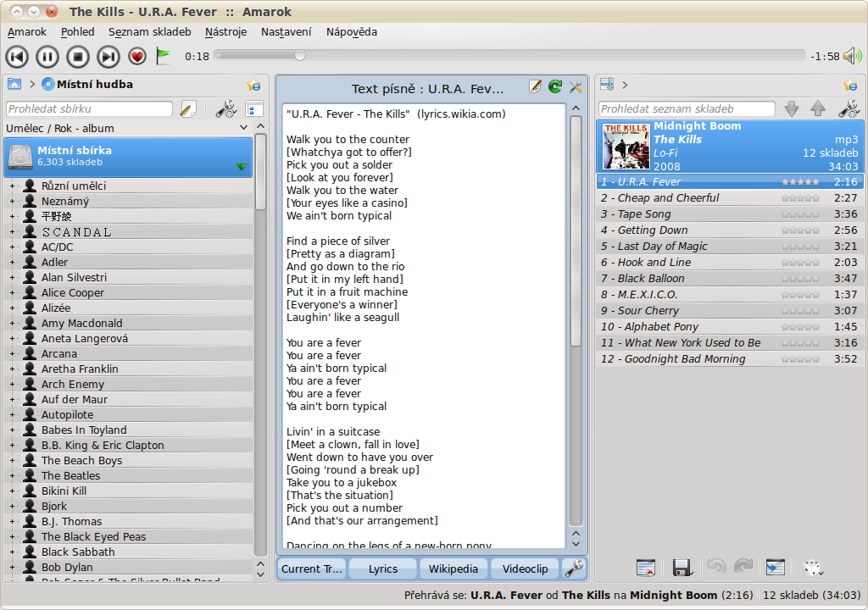Expand the AC/DC artist entry
The image size is (868, 610).
[12, 247]
